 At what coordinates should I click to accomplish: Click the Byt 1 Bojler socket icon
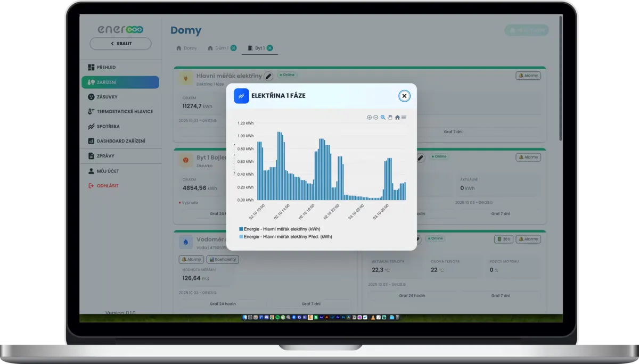coord(186,160)
